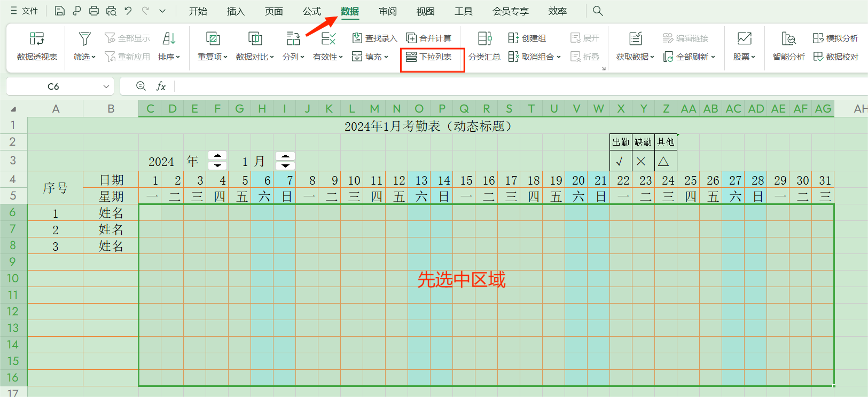
Task: Switch to the 开始 tab
Action: tap(198, 11)
